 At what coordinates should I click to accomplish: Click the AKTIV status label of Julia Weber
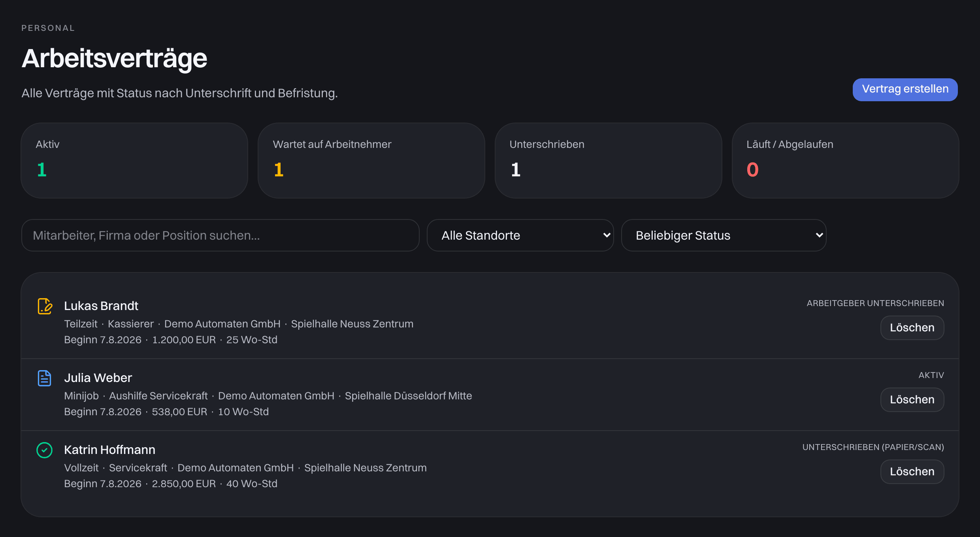pos(931,375)
